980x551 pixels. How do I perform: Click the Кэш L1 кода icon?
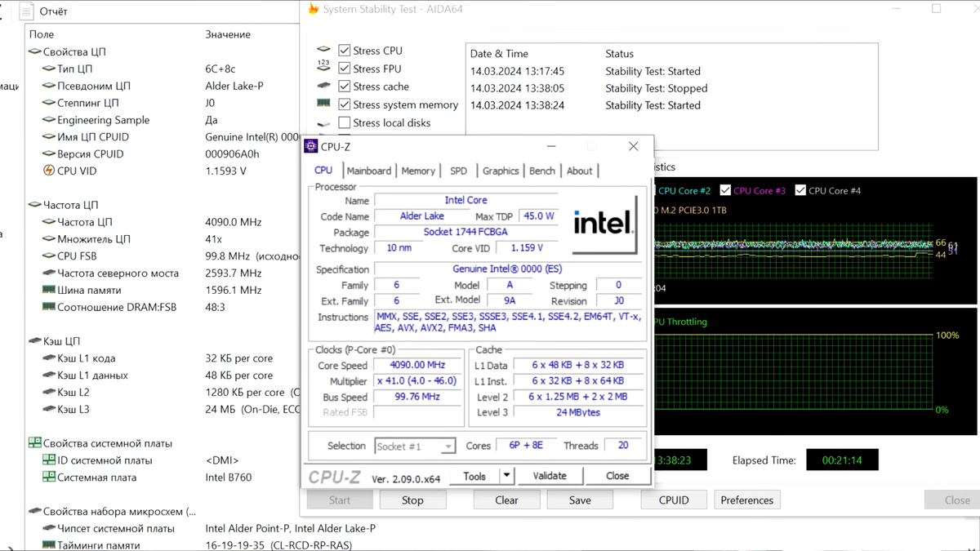(x=48, y=358)
